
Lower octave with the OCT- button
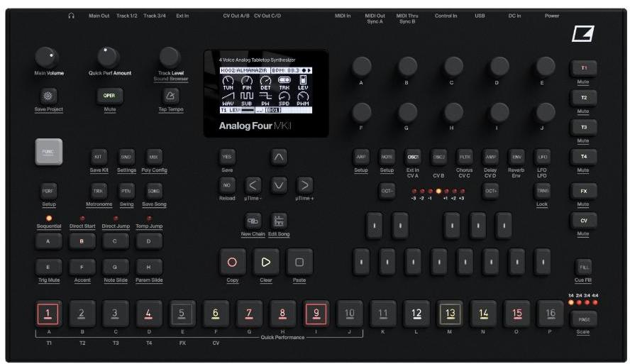(x=387, y=192)
